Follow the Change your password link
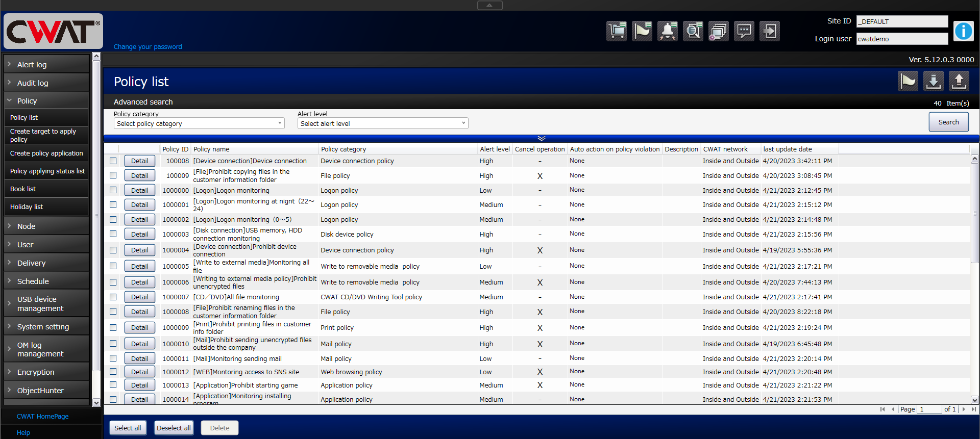980x439 pixels. point(148,46)
